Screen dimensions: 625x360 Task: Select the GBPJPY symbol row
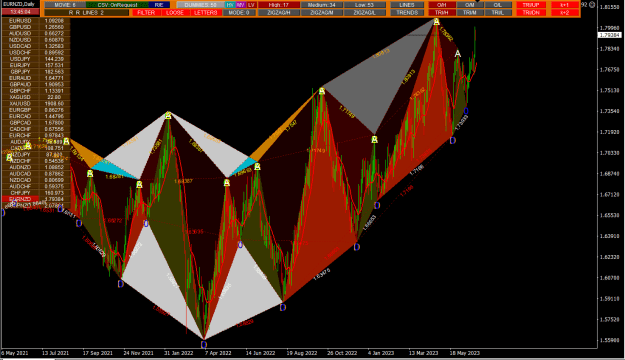click(36, 72)
